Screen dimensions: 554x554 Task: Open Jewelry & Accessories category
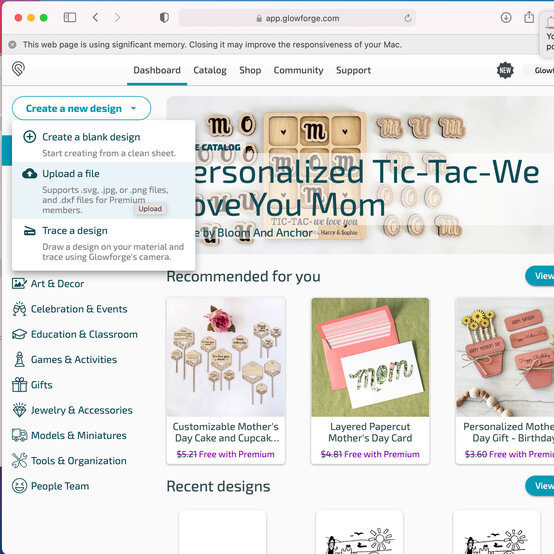(82, 410)
